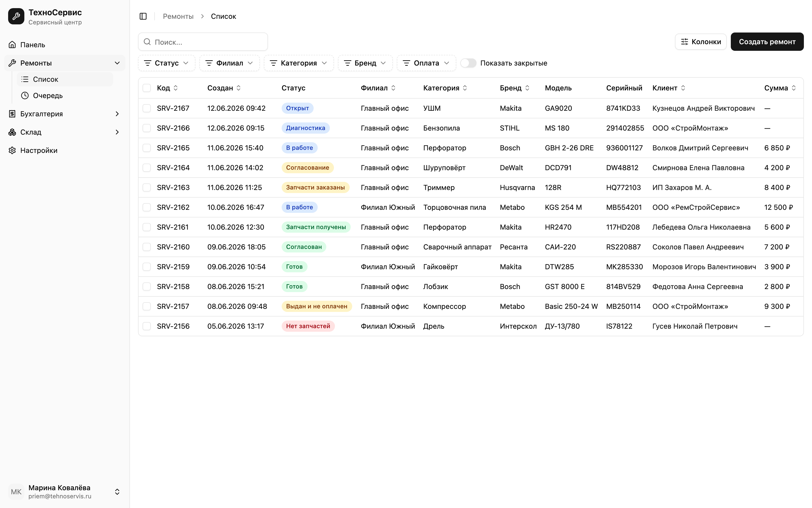Viewport: 812px width, 508px height.
Task: Sort by Сумма column arrows
Action: tap(793, 88)
